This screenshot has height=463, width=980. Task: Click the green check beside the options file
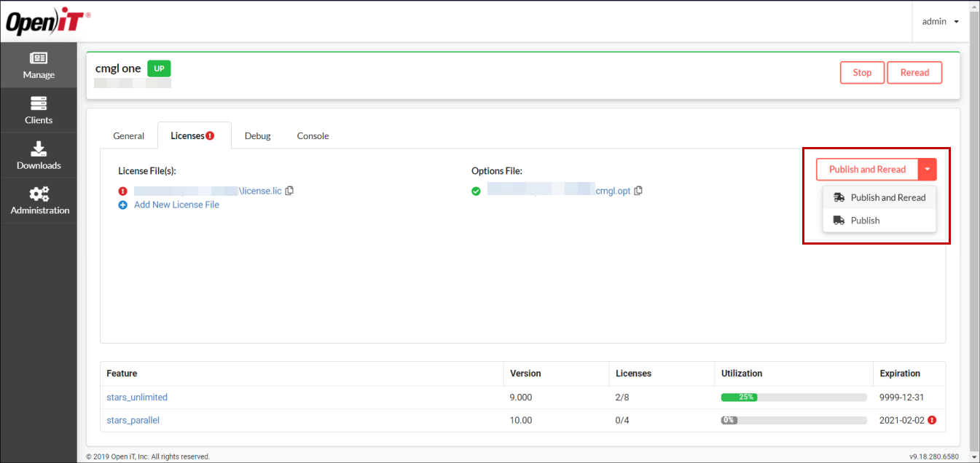pos(476,190)
